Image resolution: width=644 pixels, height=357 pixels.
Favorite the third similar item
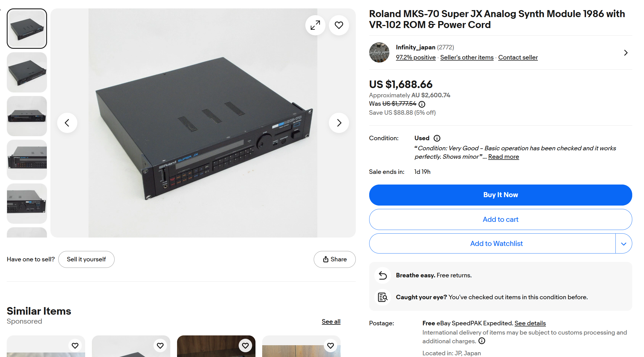click(245, 346)
